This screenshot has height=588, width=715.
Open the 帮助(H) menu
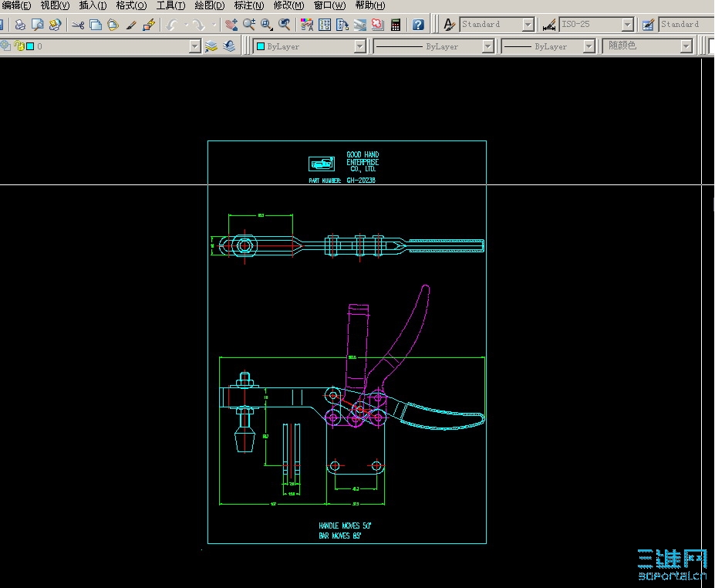coord(370,5)
